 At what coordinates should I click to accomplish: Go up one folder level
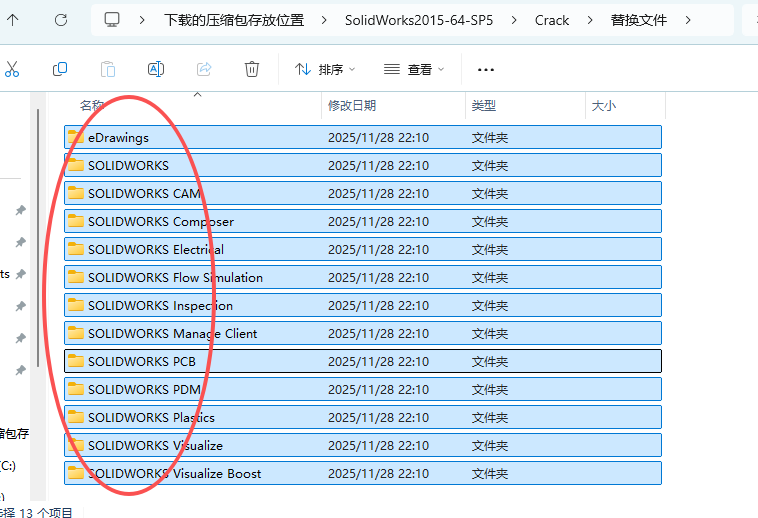pyautogui.click(x=13, y=20)
